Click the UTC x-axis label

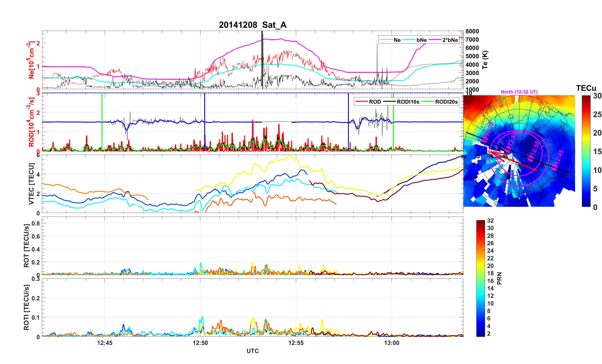click(252, 351)
